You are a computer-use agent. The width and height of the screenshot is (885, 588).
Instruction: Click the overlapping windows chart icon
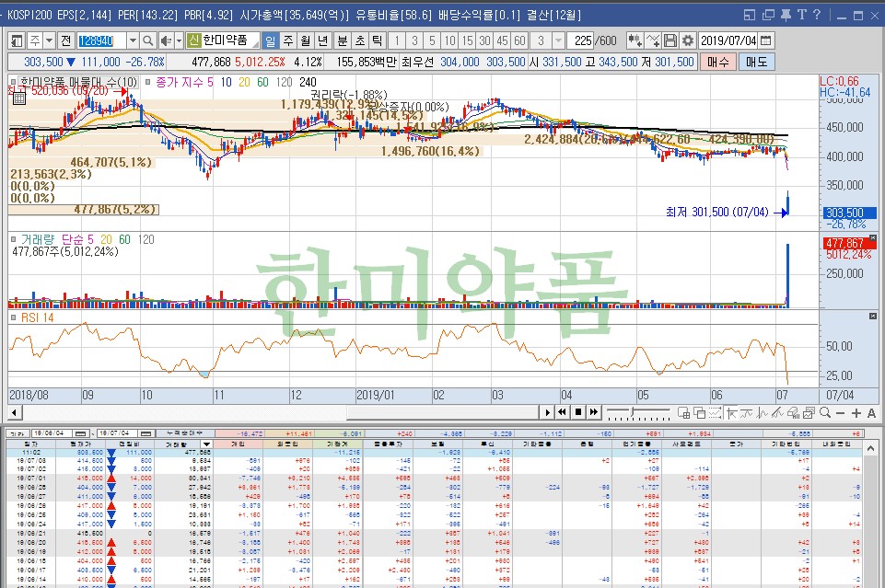(x=699, y=412)
